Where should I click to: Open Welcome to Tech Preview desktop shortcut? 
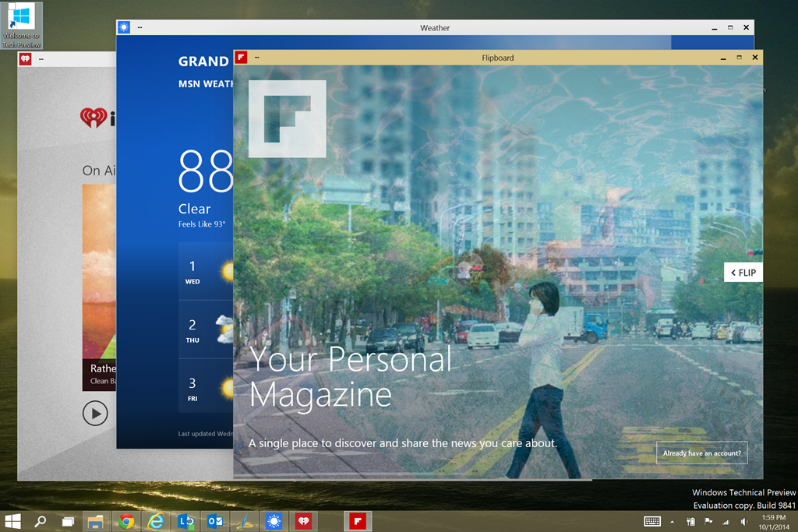[x=21, y=26]
